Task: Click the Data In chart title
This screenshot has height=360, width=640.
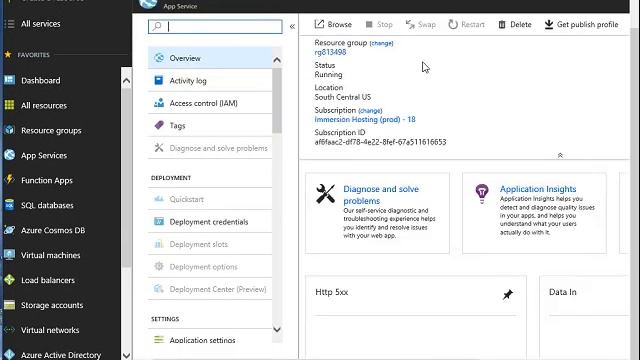Action: click(x=562, y=292)
